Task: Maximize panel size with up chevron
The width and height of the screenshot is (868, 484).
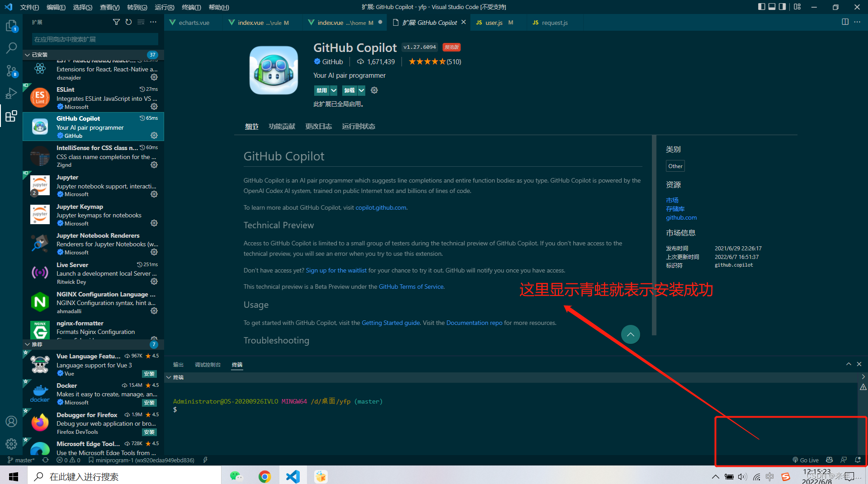Action: pyautogui.click(x=849, y=364)
